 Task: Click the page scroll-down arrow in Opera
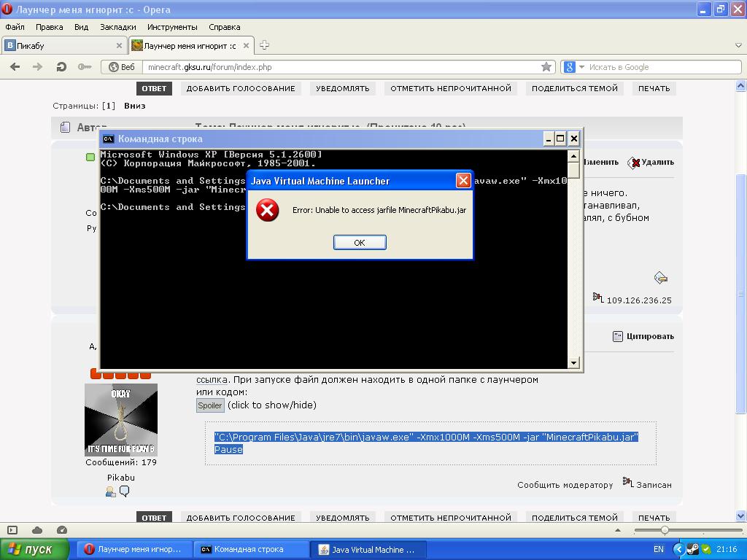click(x=741, y=516)
